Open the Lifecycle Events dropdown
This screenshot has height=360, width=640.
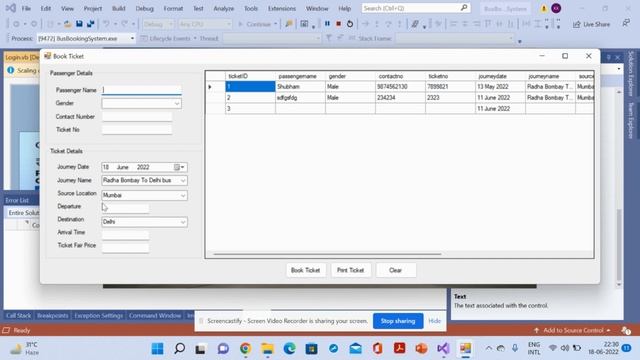pos(195,38)
